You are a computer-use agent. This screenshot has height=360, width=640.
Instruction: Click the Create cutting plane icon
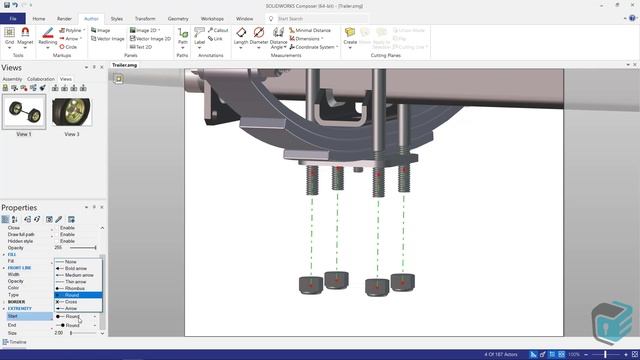click(350, 33)
